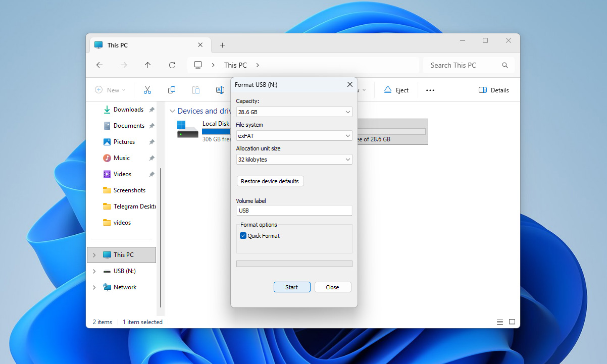This screenshot has height=364, width=607.
Task: Refresh the current folder view
Action: (172, 65)
